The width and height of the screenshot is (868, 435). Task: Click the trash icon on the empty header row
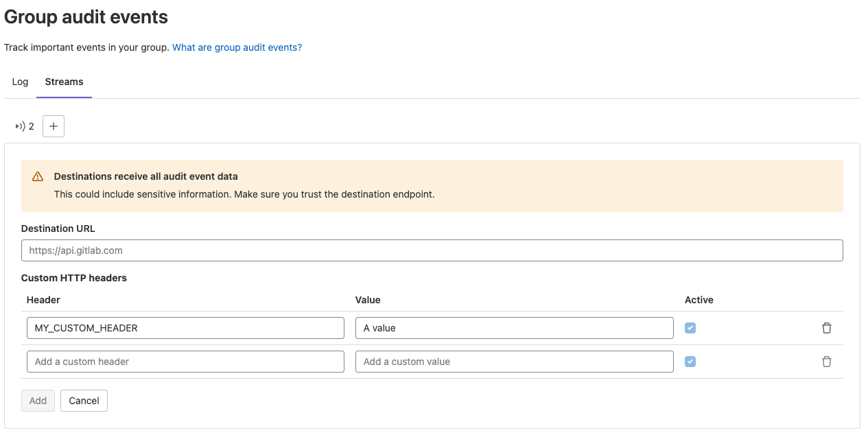(x=826, y=362)
